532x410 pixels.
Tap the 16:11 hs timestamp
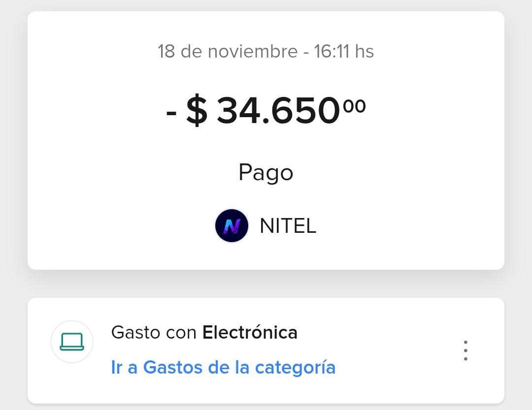click(344, 51)
